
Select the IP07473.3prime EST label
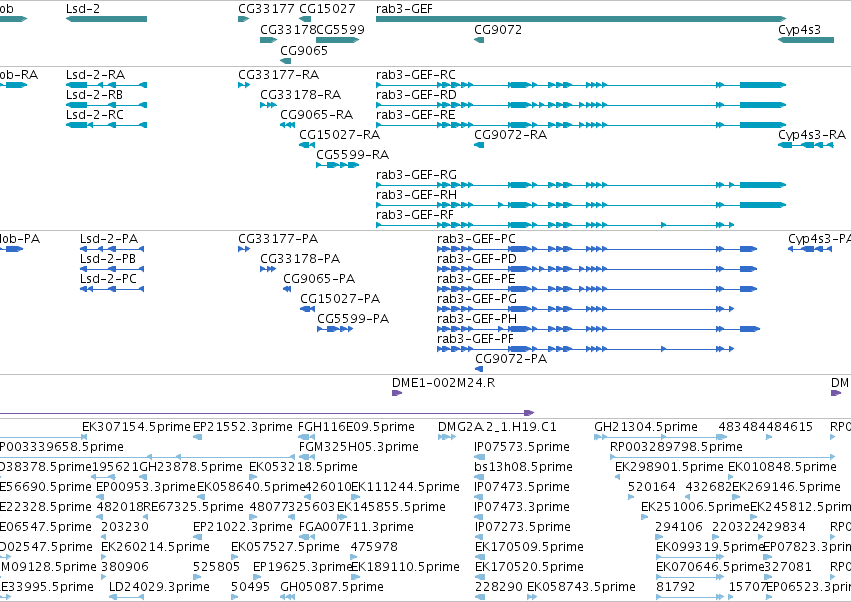(x=522, y=506)
